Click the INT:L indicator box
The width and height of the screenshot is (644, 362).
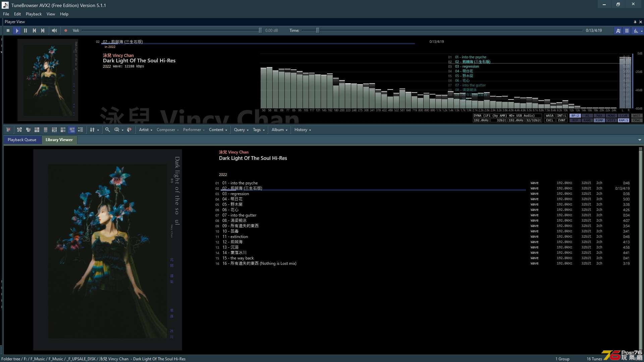562,116
